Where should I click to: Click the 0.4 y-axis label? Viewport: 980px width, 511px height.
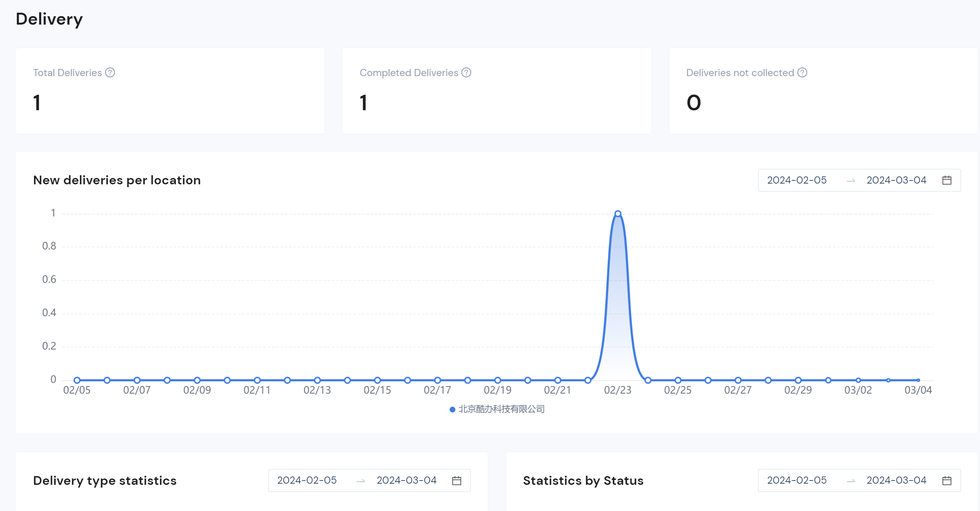(49, 313)
